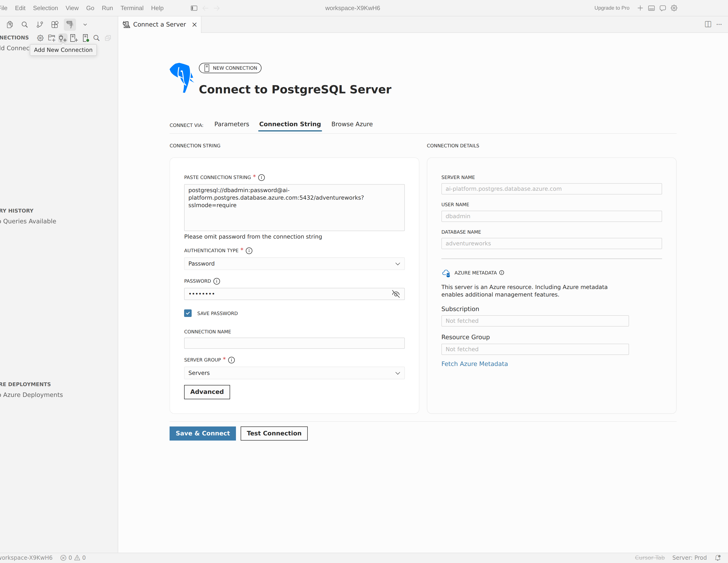Viewport: 728px width, 563px height.
Task: Open the File menu
Action: tap(4, 8)
